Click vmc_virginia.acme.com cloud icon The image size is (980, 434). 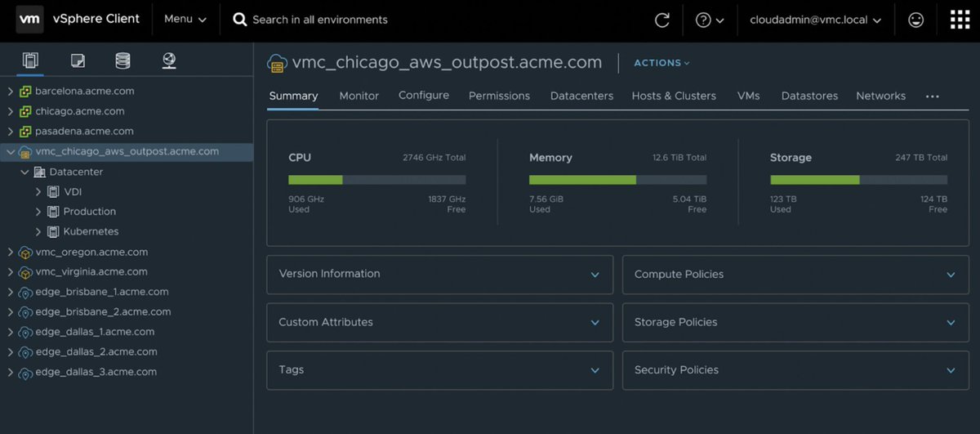pyautogui.click(x=25, y=272)
